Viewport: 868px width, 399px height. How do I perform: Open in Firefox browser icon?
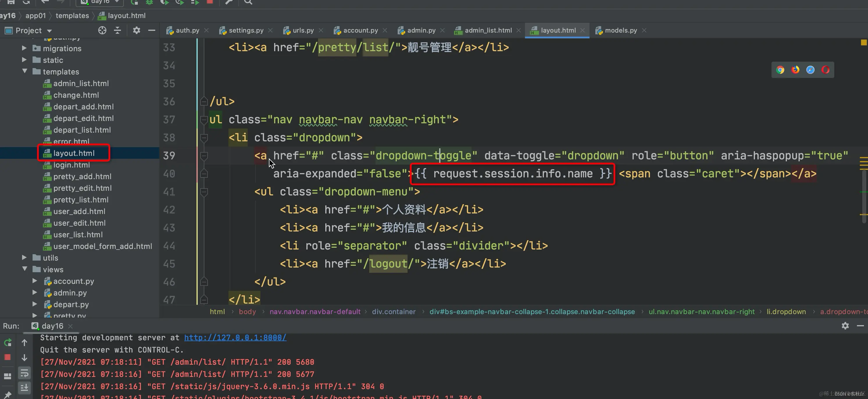(795, 70)
